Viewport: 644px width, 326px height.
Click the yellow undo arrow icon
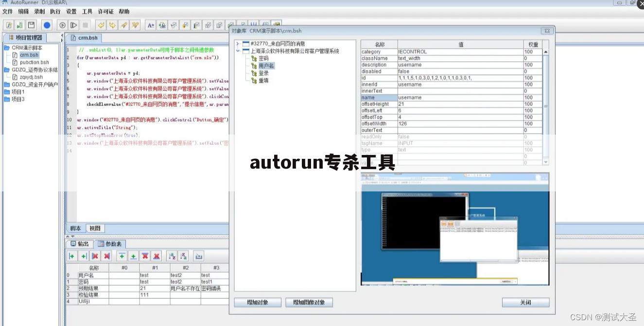click(x=101, y=25)
